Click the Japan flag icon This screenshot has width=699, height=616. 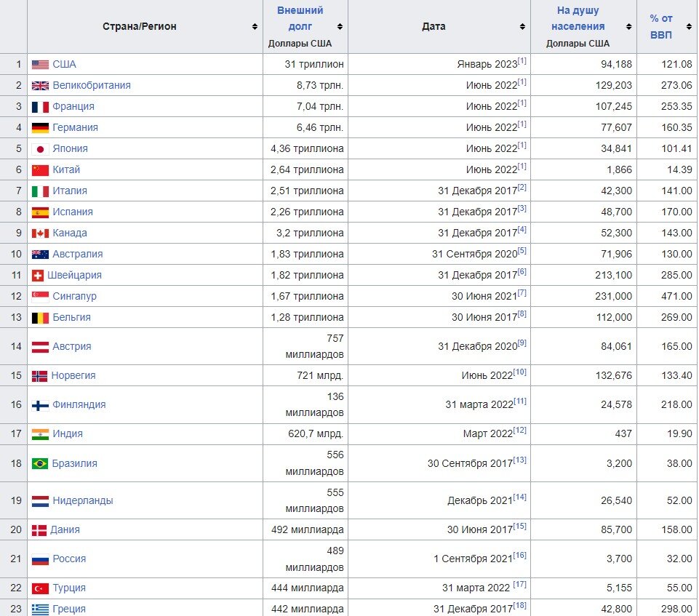(40, 149)
